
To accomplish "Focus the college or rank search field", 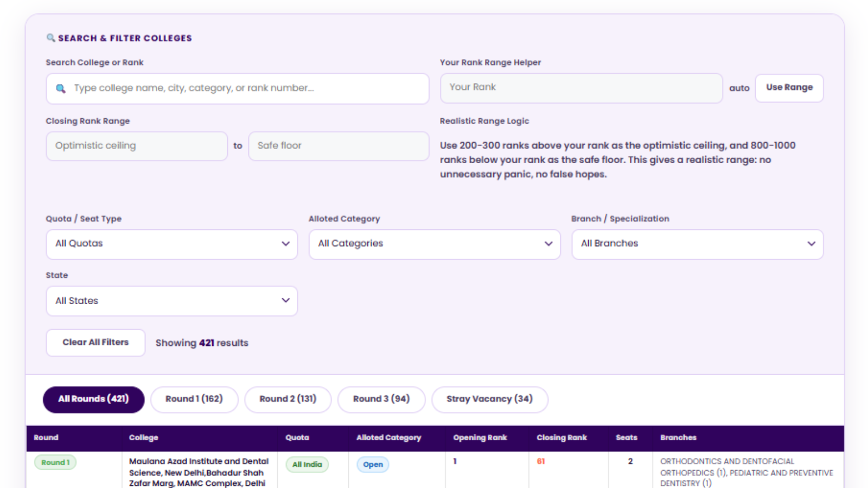I will (x=237, y=88).
